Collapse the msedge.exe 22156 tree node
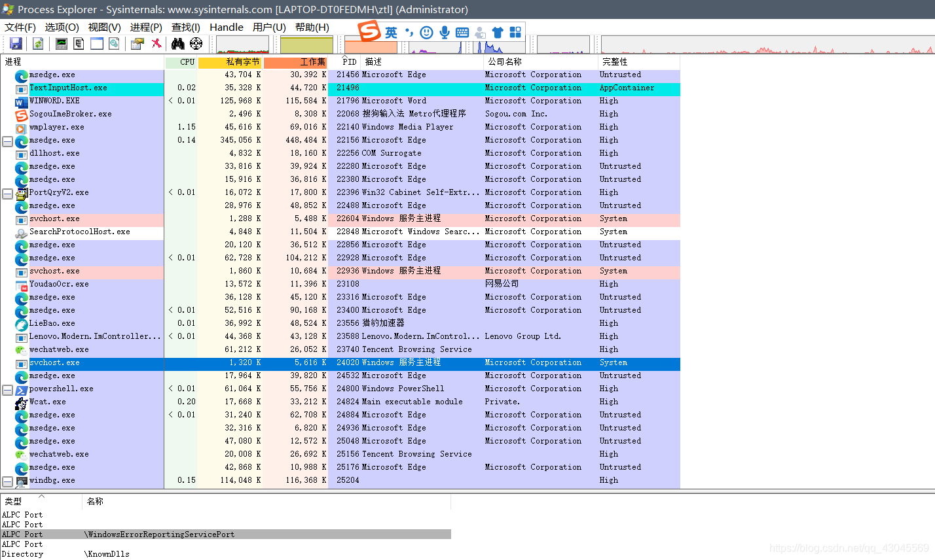Image resolution: width=935 pixels, height=560 pixels. point(7,141)
